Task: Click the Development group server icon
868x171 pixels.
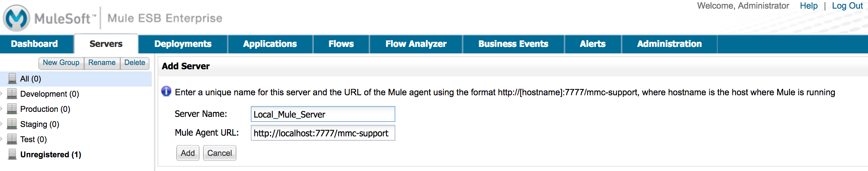Action: click(12, 94)
